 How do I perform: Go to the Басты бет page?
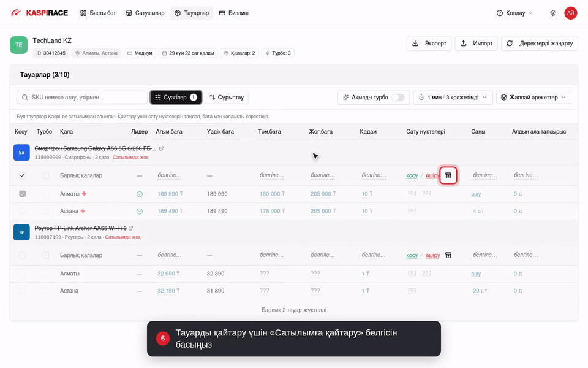(98, 13)
